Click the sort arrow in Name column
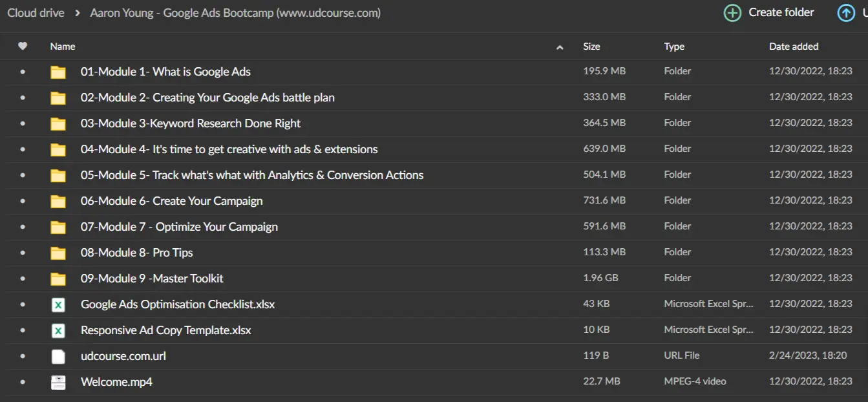 pyautogui.click(x=560, y=47)
